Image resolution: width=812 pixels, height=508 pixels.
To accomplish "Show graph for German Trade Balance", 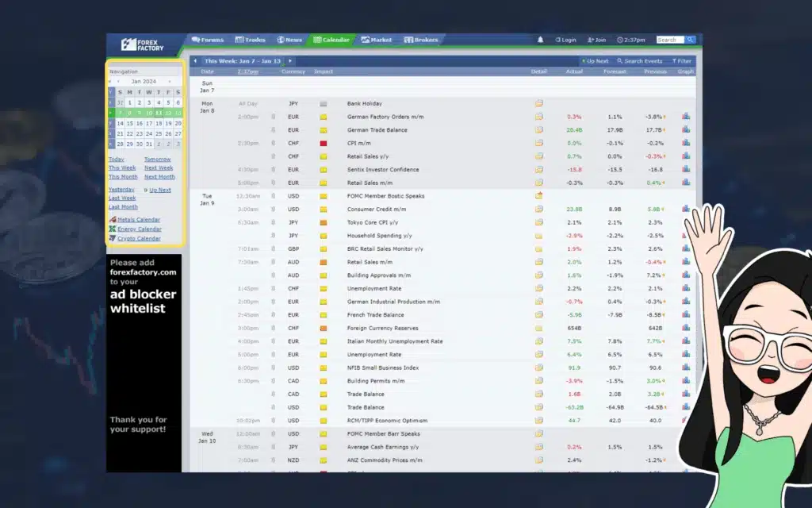I will click(x=686, y=129).
